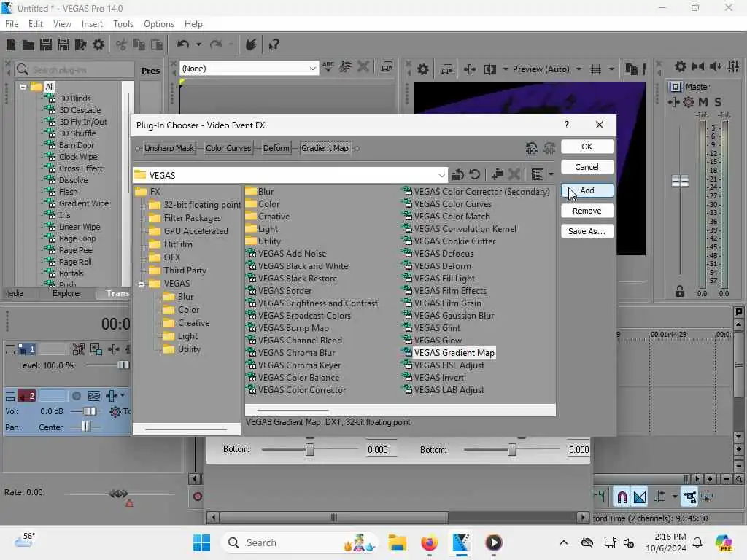Open Firefox from the taskbar
This screenshot has width=747, height=560.
[429, 542]
